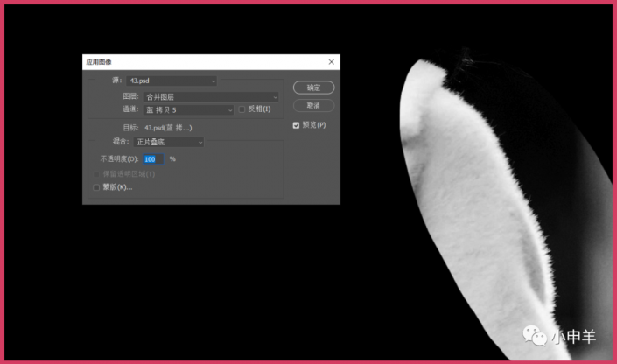Image resolution: width=617 pixels, height=364 pixels.
Task: Click the 小申羊 WeChat watermark icon
Action: point(535,336)
